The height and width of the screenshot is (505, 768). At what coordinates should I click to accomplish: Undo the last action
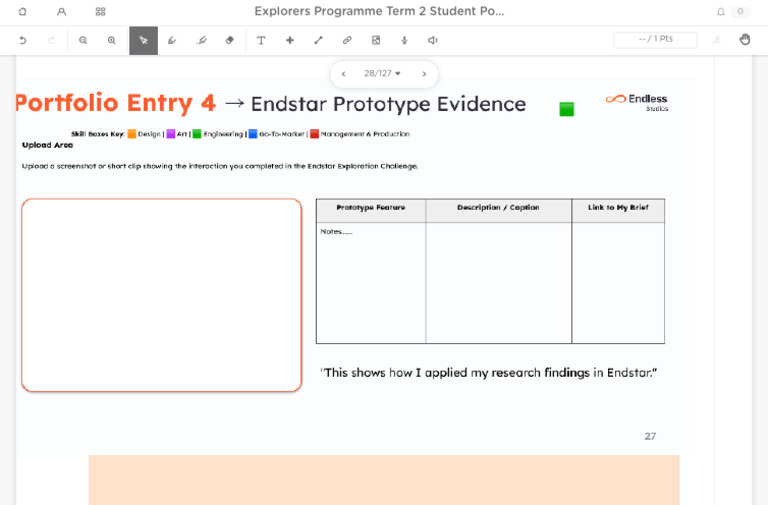click(23, 40)
